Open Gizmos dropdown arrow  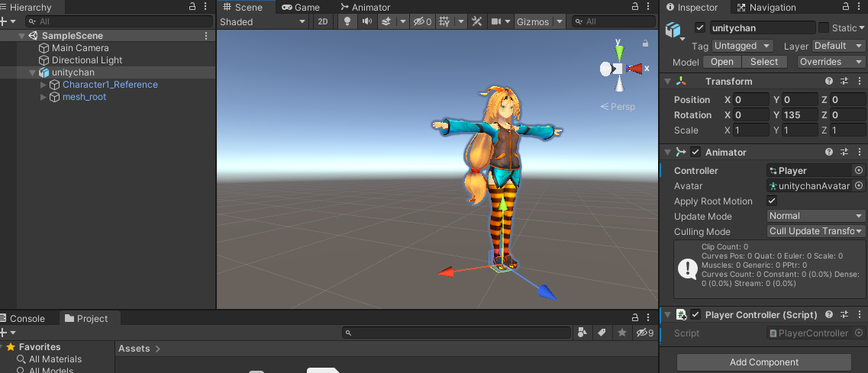point(560,21)
